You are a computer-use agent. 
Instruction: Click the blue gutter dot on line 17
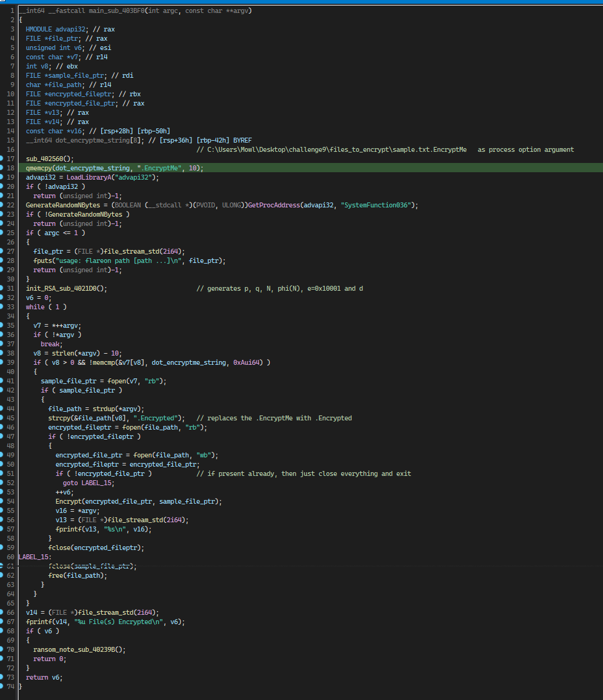[x=1, y=159]
